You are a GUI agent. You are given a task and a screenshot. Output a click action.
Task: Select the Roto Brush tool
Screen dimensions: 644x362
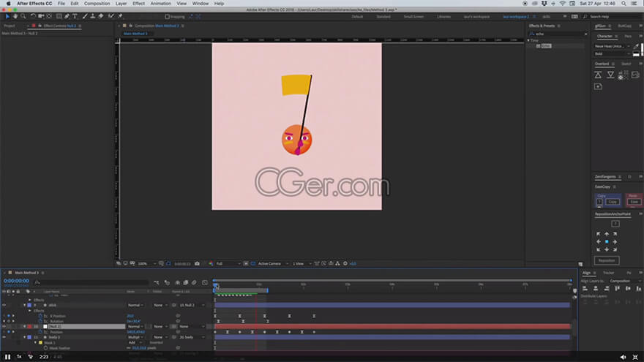(111, 16)
